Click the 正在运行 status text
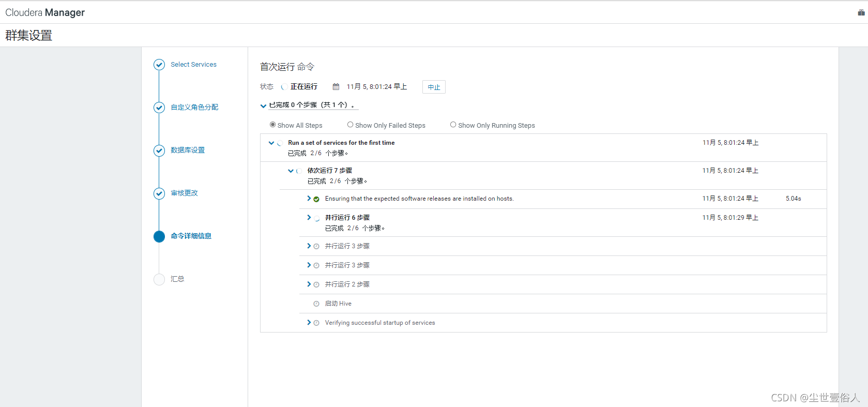 (x=304, y=87)
